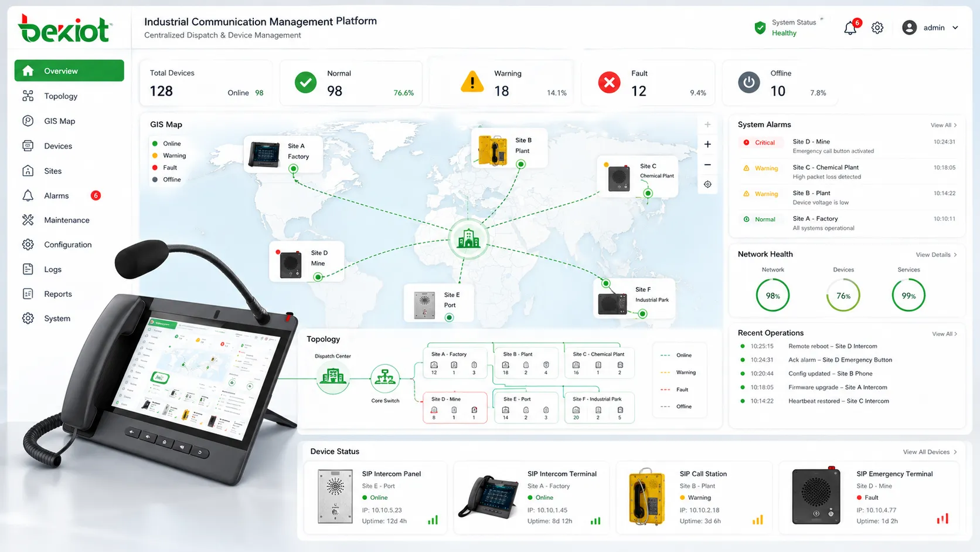This screenshot has height=552, width=980.
Task: Toggle Warning in the GIS map legend
Action: point(169,155)
